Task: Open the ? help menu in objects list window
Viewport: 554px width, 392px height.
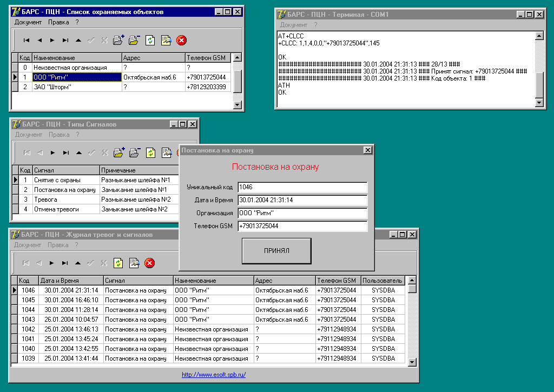Action: point(77,22)
